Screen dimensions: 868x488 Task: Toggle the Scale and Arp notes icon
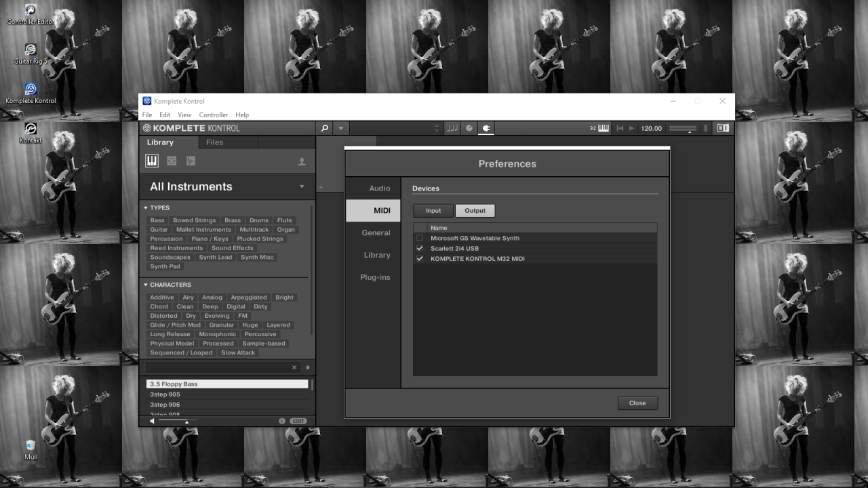click(452, 128)
